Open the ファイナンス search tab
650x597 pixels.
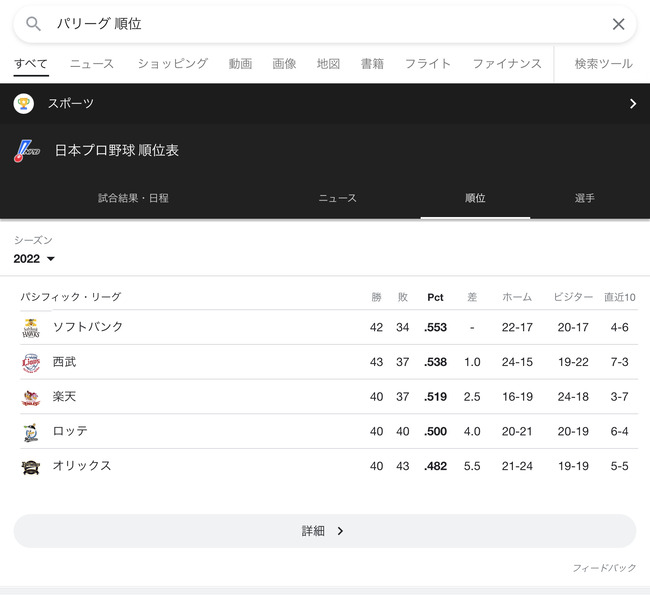click(507, 64)
